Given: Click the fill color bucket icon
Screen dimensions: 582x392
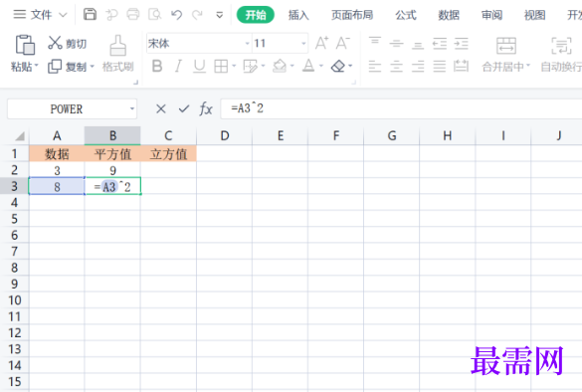Looking at the screenshot, I should 280,66.
